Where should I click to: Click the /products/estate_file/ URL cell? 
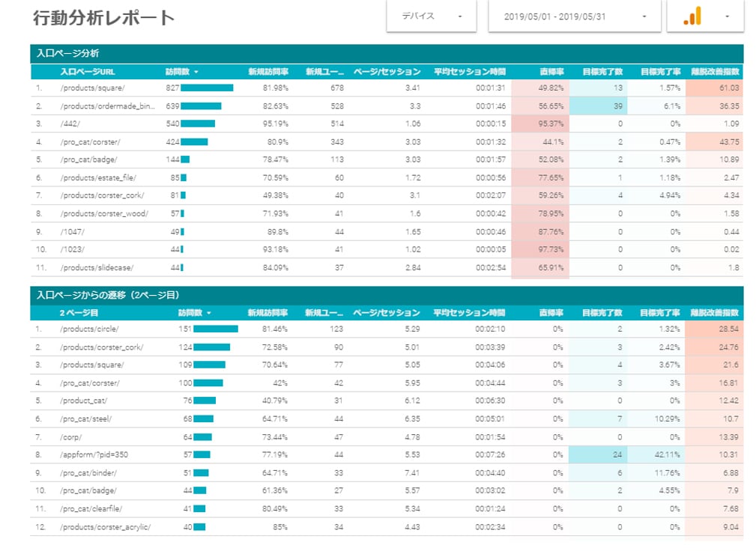coord(98,177)
